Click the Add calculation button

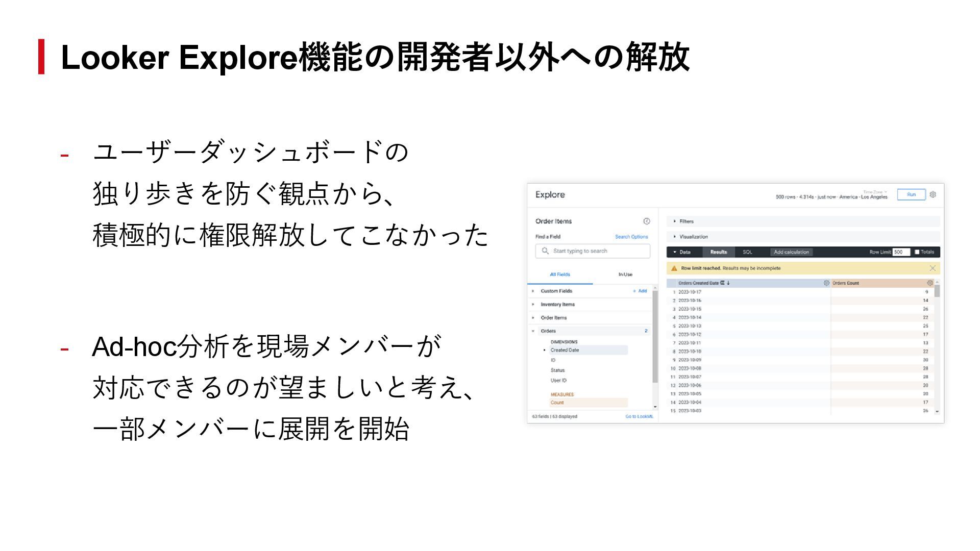pyautogui.click(x=791, y=252)
